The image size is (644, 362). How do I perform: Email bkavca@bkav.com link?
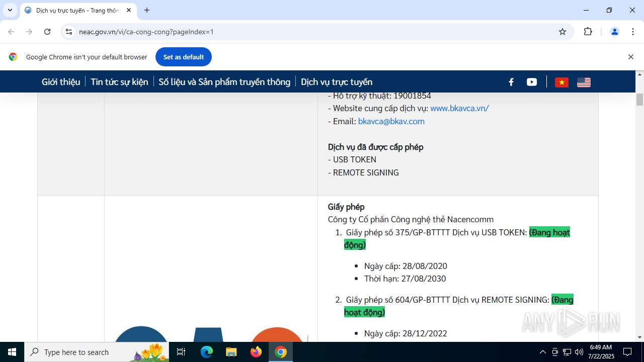391,121
